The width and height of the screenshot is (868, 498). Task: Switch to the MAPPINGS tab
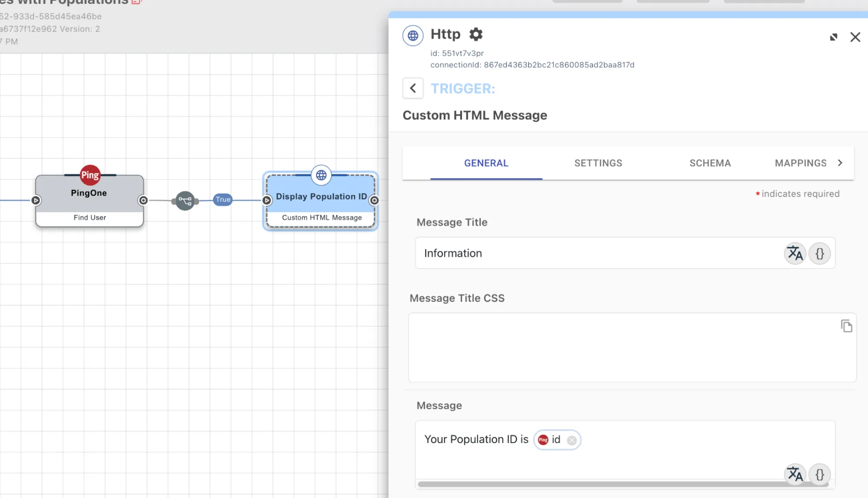tap(801, 163)
